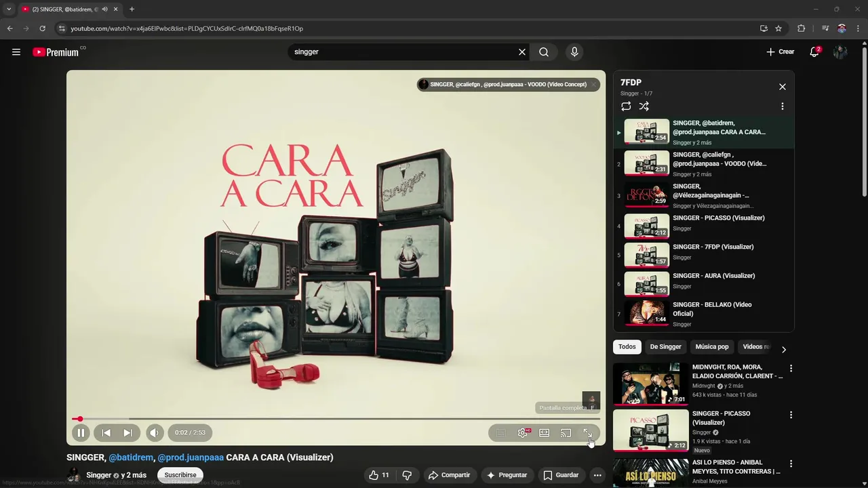Viewport: 868px width, 488px height.
Task: Save video with the Guardar button
Action: click(561, 475)
